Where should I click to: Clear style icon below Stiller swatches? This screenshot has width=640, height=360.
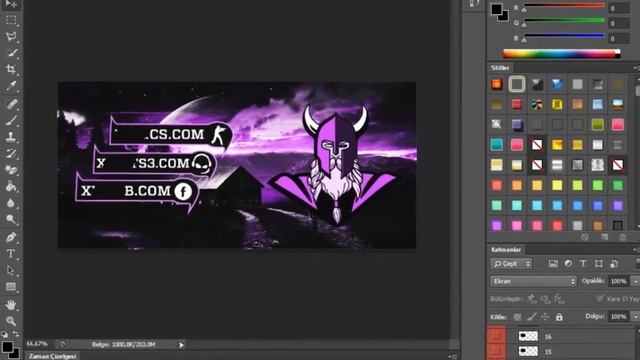point(585,237)
